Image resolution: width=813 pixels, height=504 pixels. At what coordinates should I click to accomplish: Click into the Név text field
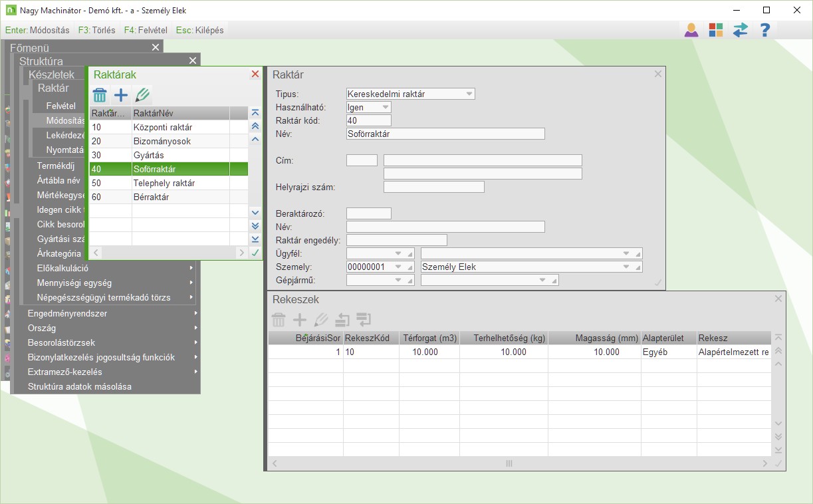pyautogui.click(x=445, y=134)
